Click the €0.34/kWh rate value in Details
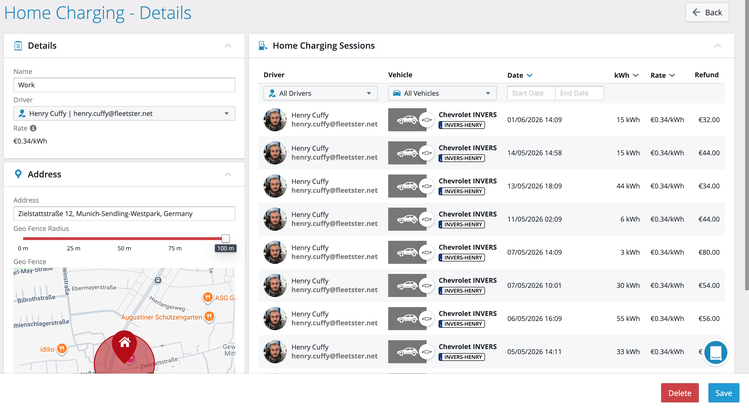 coord(30,141)
